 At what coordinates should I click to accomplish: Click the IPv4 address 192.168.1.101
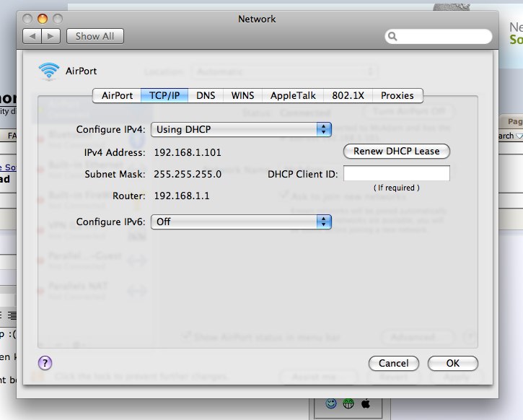188,153
